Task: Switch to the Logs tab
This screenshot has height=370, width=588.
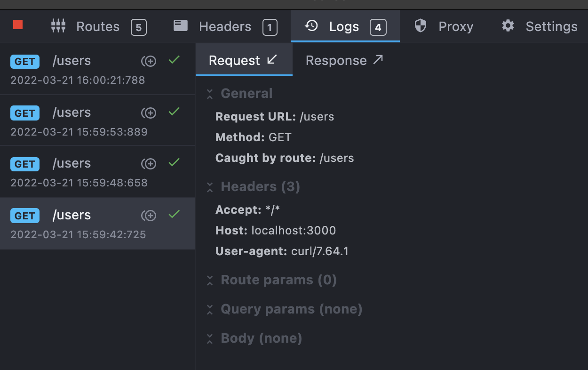Action: click(x=345, y=27)
